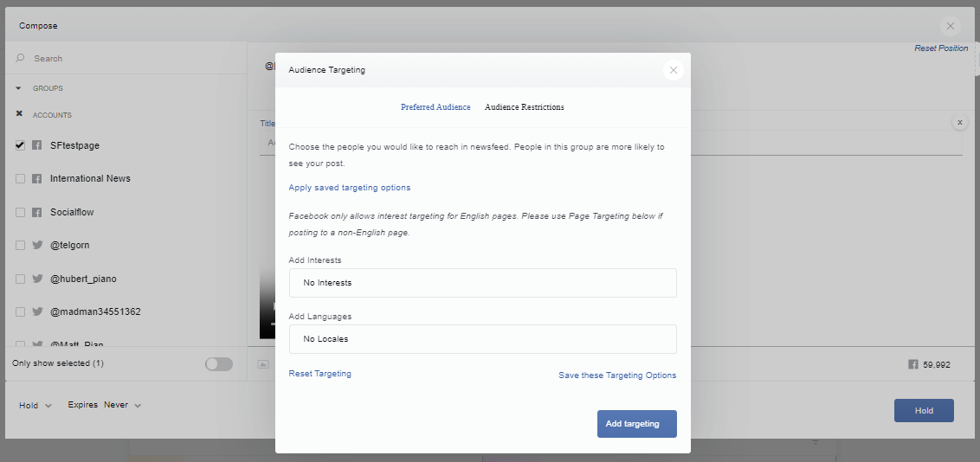Open the Expires Never dropdown

pos(105,405)
